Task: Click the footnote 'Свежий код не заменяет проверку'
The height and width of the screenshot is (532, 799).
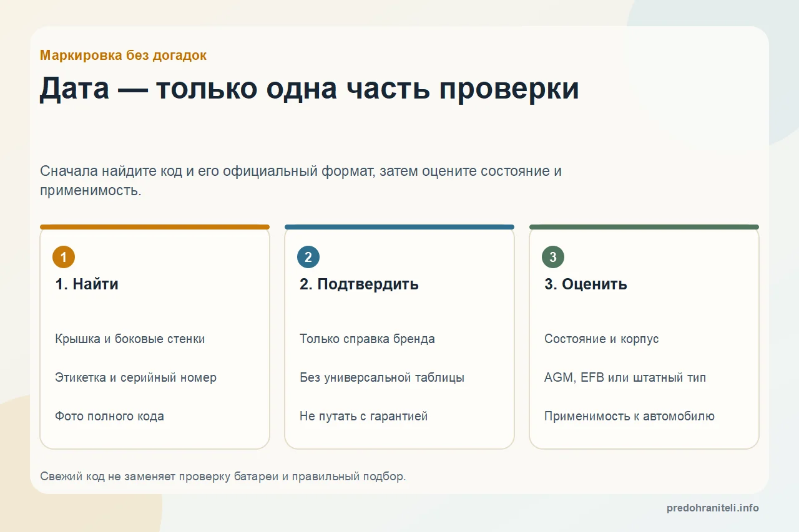Action: click(x=223, y=476)
